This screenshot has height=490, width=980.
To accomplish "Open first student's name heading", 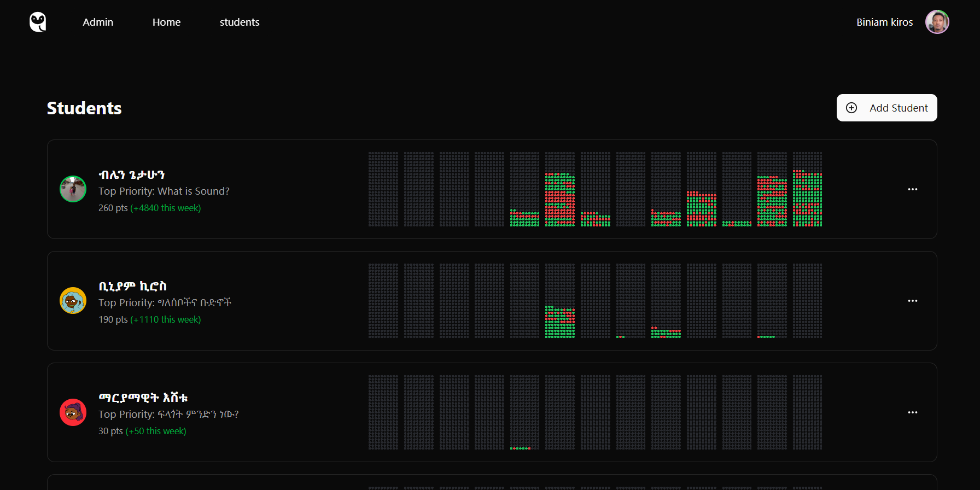I will point(132,175).
